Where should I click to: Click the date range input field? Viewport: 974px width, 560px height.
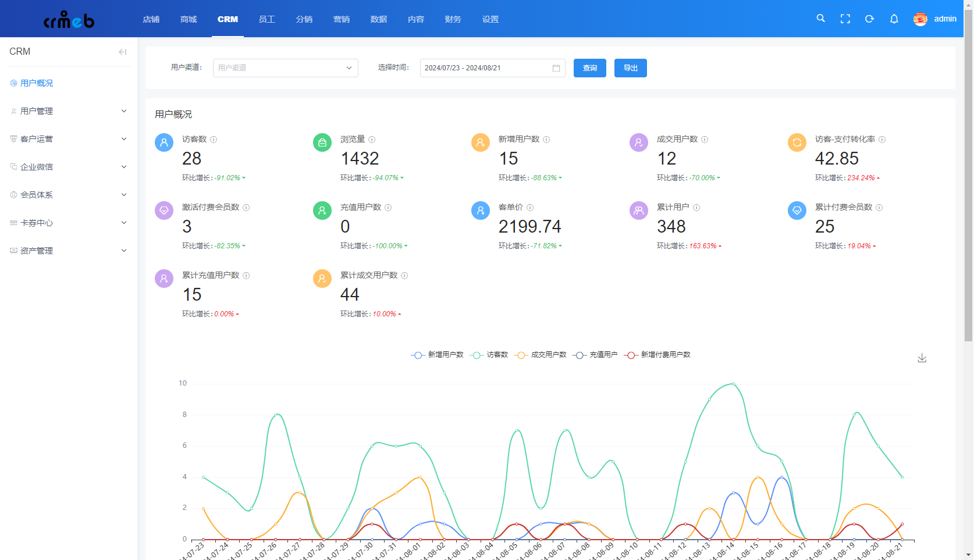pos(493,68)
